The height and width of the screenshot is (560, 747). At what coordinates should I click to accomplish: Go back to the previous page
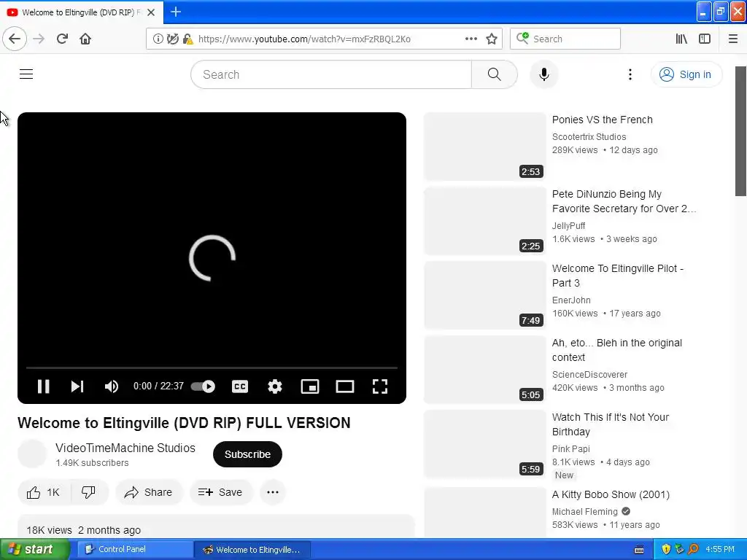[15, 39]
